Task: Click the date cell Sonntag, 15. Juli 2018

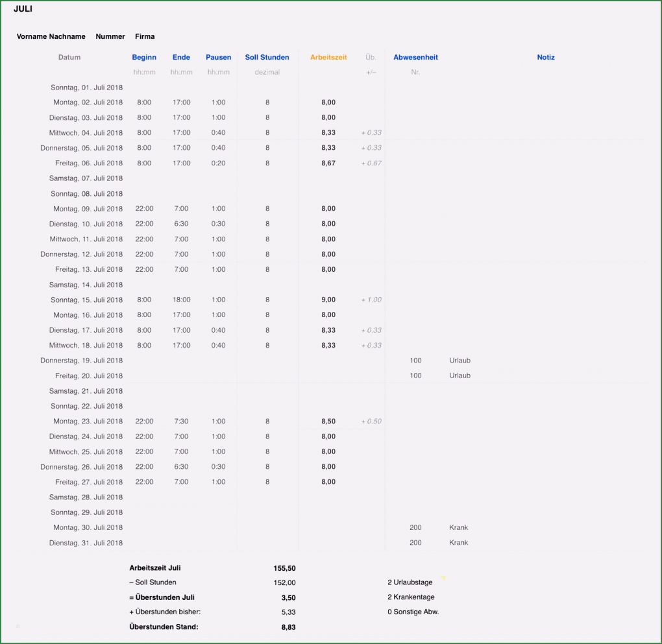Action: pyautogui.click(x=86, y=300)
